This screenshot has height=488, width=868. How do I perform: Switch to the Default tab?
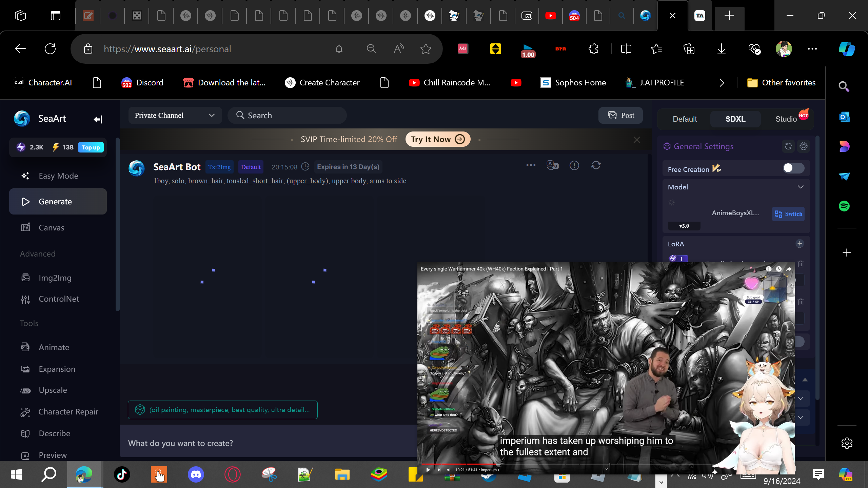pos(685,119)
